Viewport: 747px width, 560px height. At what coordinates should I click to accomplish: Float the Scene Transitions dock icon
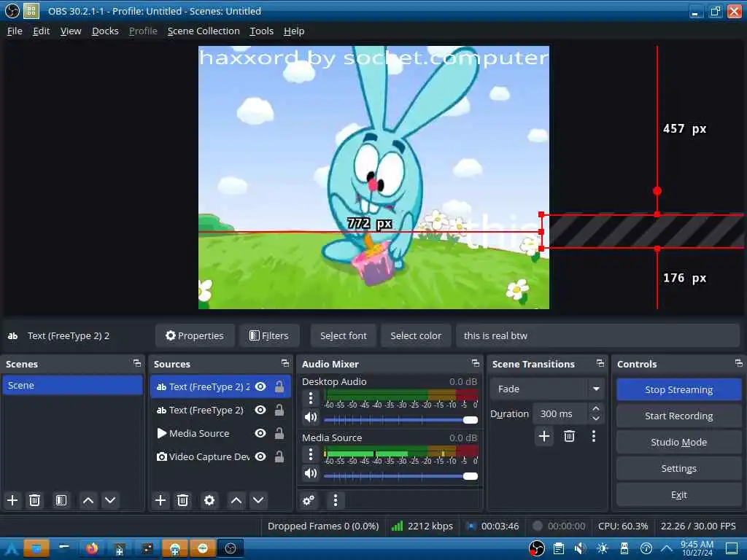(x=600, y=363)
